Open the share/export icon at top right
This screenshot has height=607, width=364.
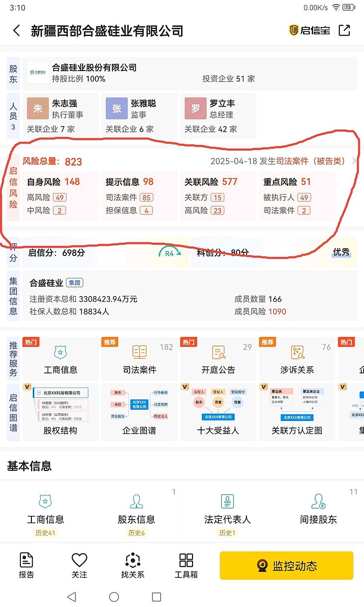click(344, 30)
